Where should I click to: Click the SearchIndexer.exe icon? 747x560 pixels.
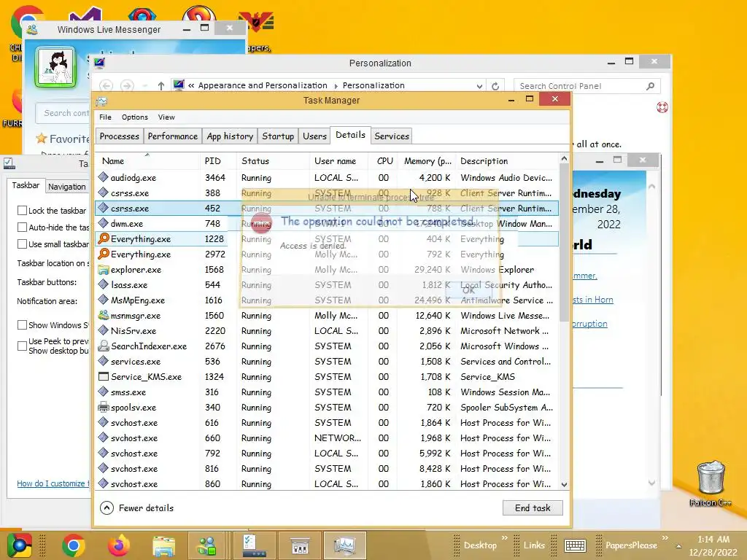(103, 346)
